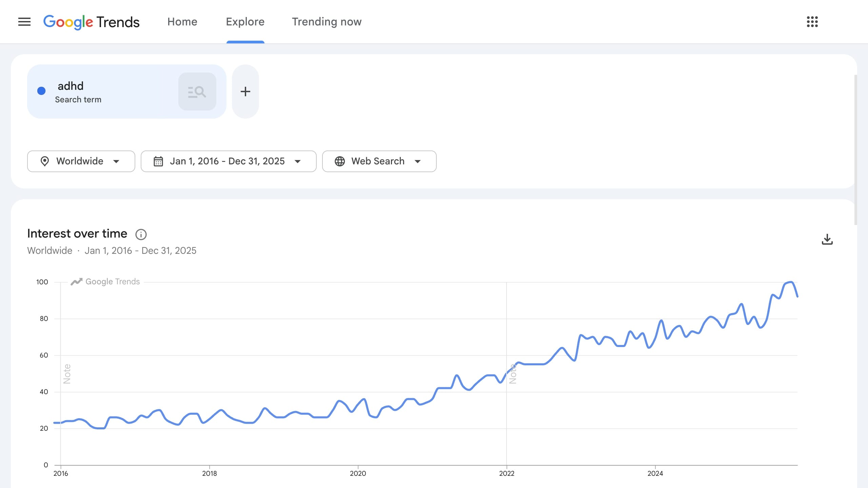
Task: Open the Google apps grid
Action: coord(812,22)
